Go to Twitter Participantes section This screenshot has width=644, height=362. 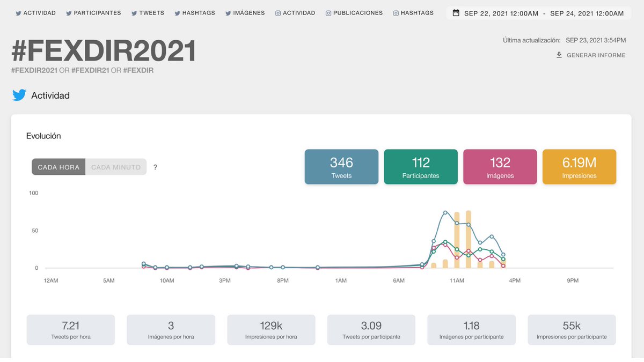(x=93, y=13)
